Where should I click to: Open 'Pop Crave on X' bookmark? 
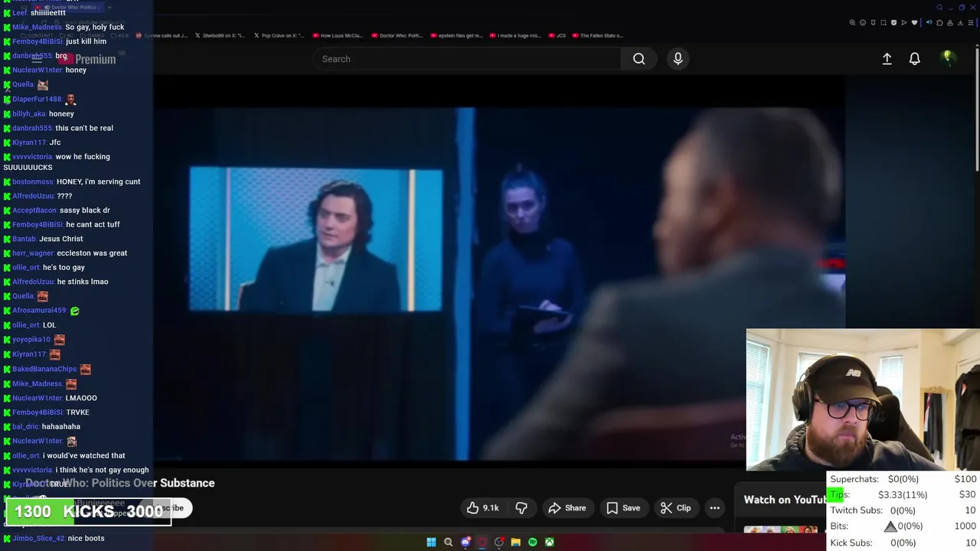point(279,35)
